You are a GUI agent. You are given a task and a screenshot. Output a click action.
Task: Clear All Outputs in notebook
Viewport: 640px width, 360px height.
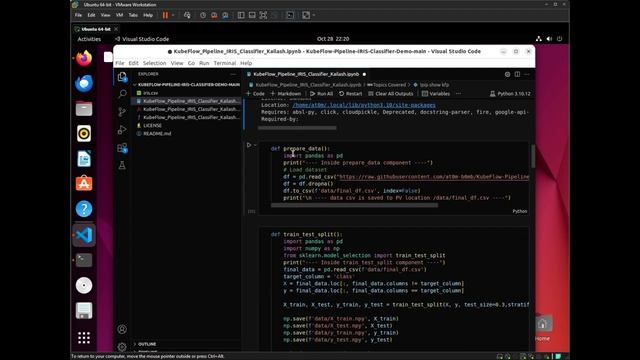pyautogui.click(x=391, y=93)
